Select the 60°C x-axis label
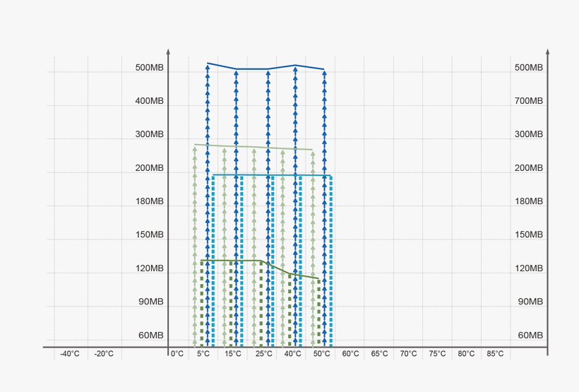 point(350,354)
